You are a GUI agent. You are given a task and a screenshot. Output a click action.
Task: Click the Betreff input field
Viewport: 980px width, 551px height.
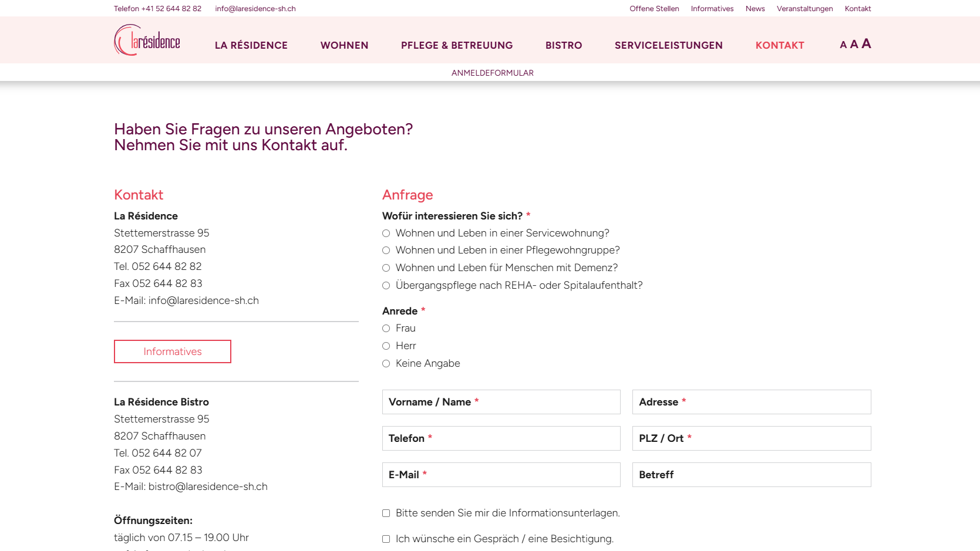(752, 475)
